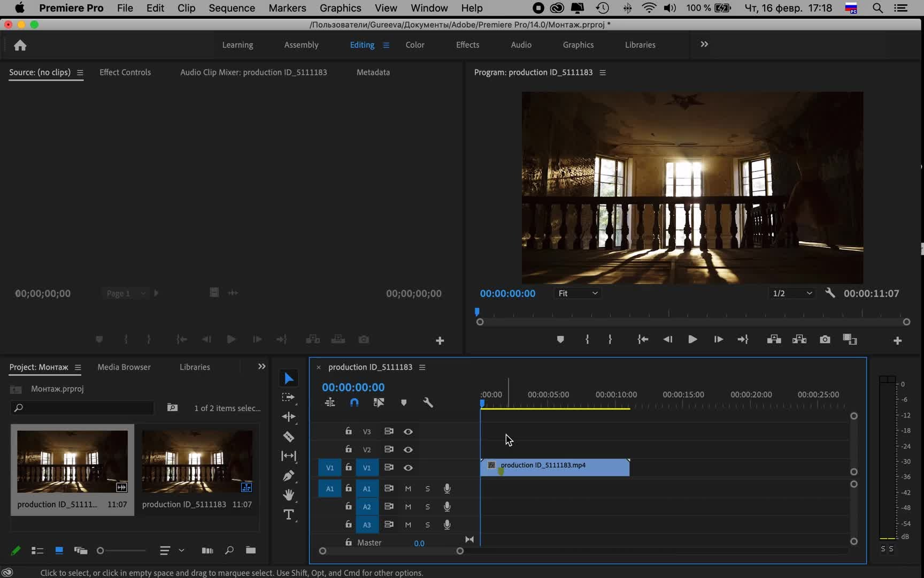Open the Media Browser panel tab

click(x=124, y=367)
